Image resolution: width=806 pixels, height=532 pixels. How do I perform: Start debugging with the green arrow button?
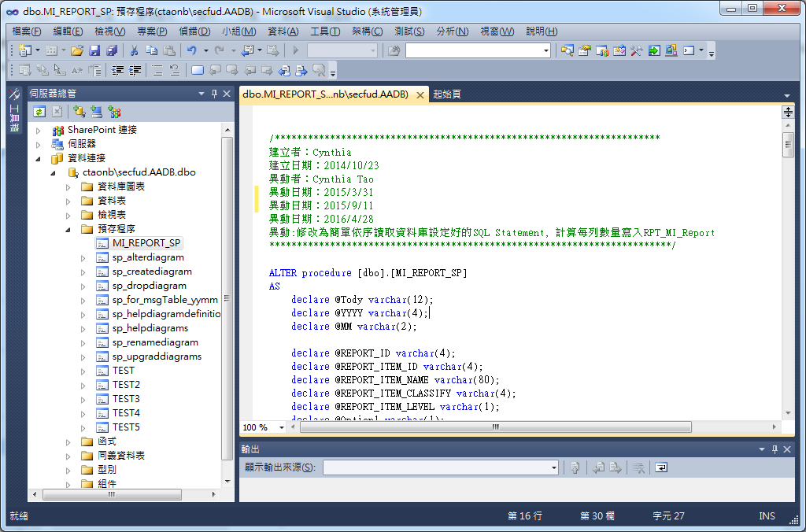[294, 50]
